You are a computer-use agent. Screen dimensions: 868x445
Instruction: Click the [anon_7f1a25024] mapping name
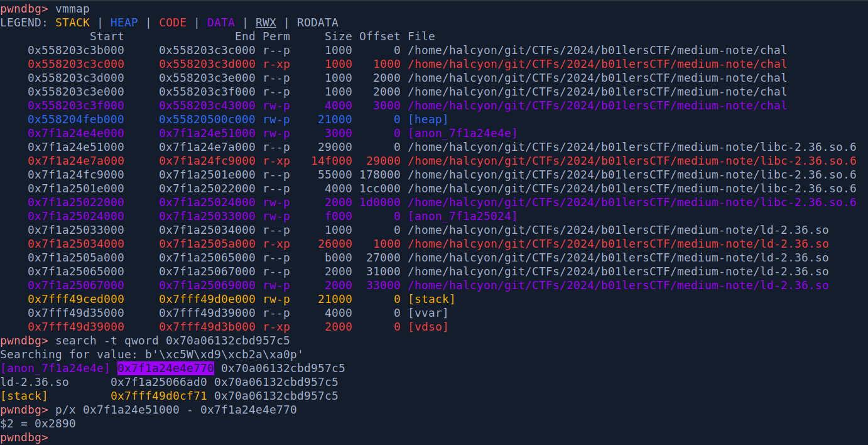pos(462,216)
